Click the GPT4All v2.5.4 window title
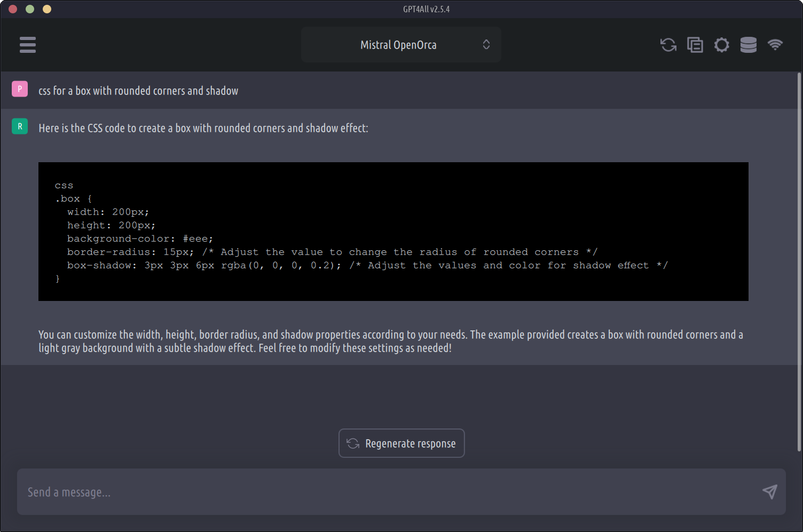The height and width of the screenshot is (532, 803). tap(426, 9)
